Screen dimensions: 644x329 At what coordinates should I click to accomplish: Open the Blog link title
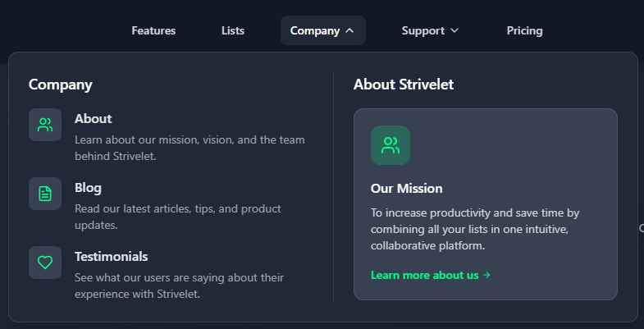coord(88,188)
